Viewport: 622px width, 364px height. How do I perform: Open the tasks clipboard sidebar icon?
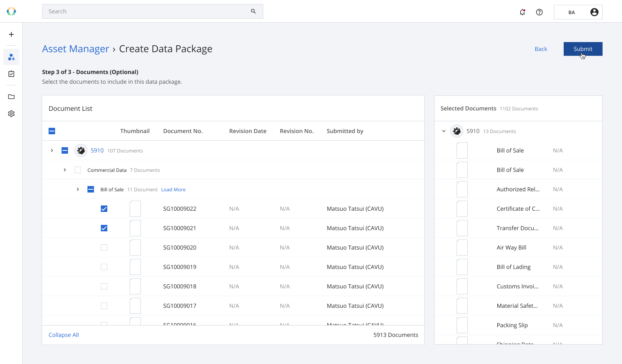(x=11, y=74)
